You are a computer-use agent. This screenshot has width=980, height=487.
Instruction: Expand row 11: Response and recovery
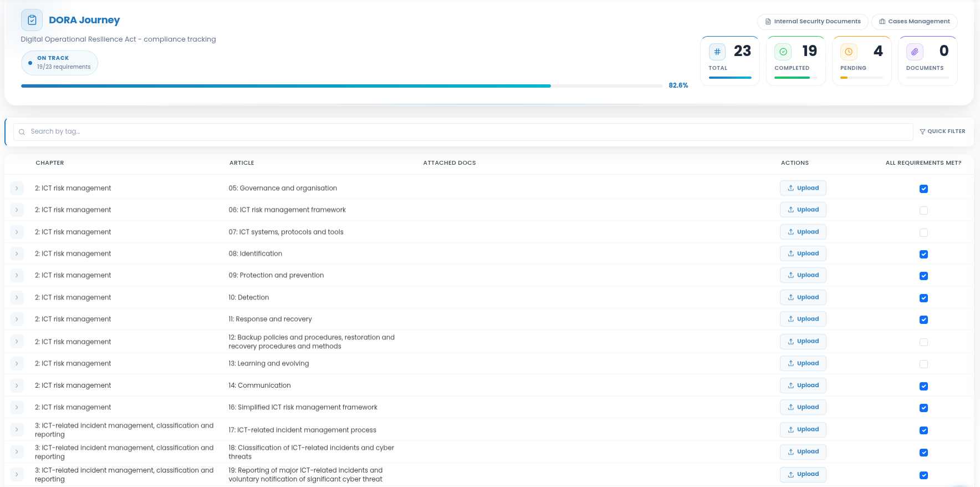[17, 319]
